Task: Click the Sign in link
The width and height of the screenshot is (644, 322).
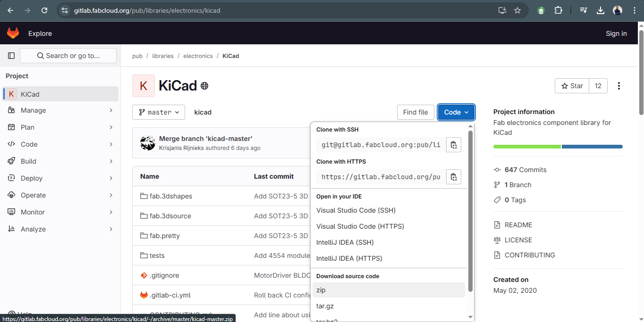Action: [x=616, y=33]
